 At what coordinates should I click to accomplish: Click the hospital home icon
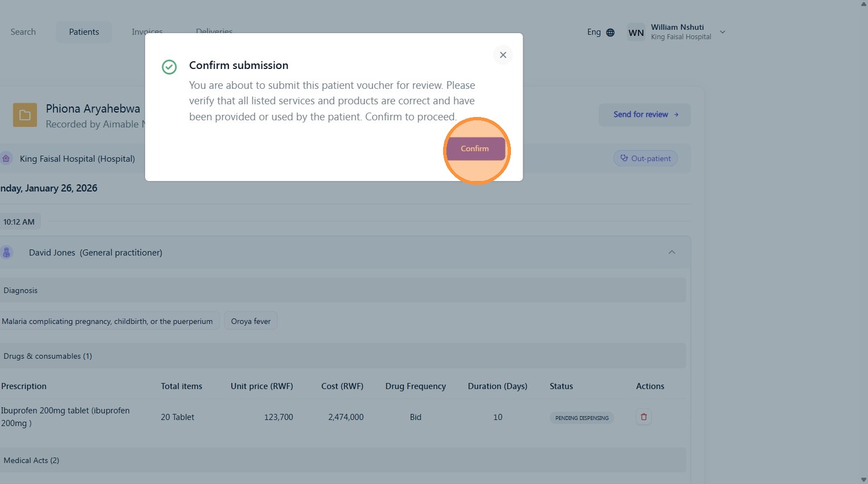click(6, 158)
